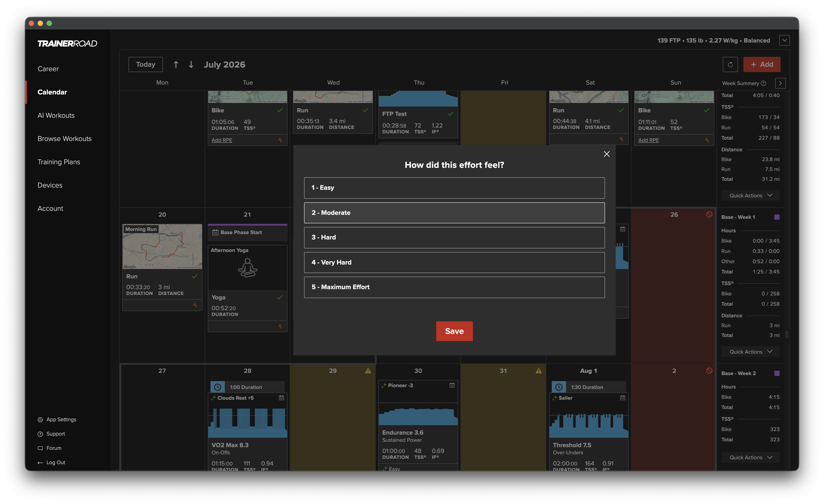The image size is (824, 504).
Task: Click the blocked-day icon on the 26th
Action: [x=709, y=215]
